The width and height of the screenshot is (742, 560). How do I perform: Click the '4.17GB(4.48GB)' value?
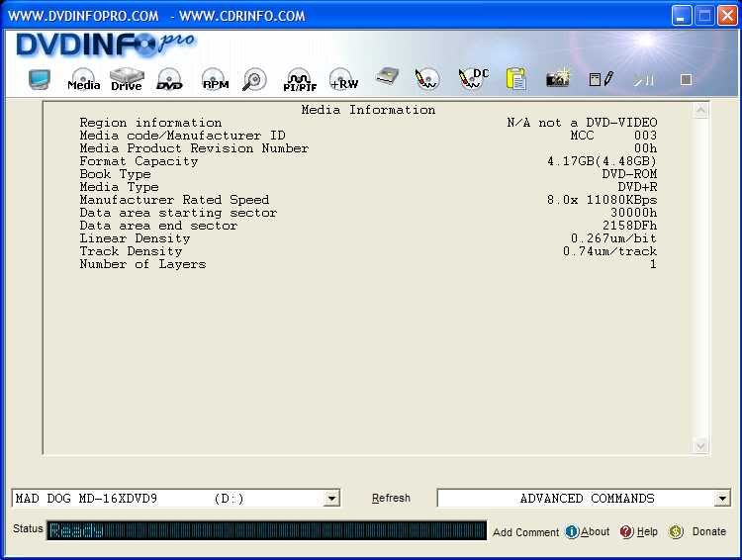[602, 161]
